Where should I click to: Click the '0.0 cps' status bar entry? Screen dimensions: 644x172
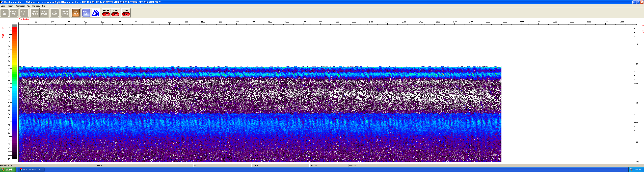pyautogui.click(x=255, y=165)
